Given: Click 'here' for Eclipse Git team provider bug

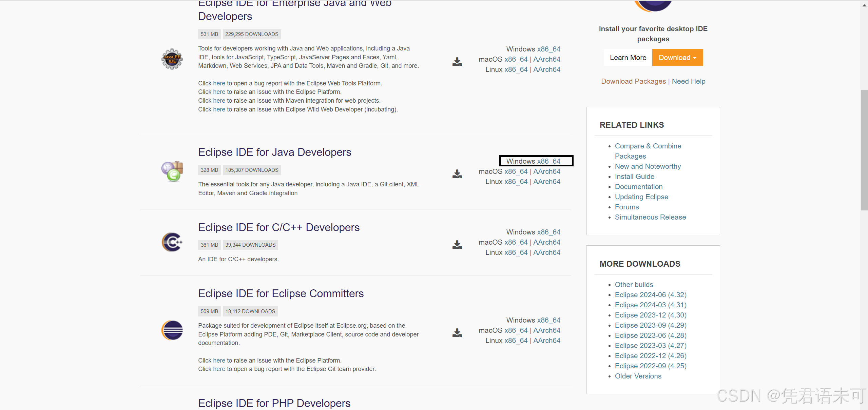Looking at the screenshot, I should coord(219,369).
